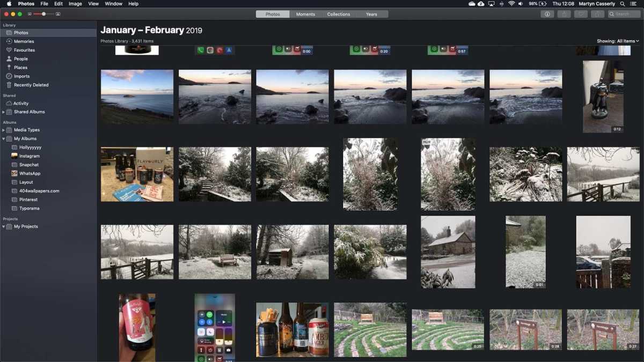Open the Image menu
This screenshot has height=362, width=644.
(75, 4)
